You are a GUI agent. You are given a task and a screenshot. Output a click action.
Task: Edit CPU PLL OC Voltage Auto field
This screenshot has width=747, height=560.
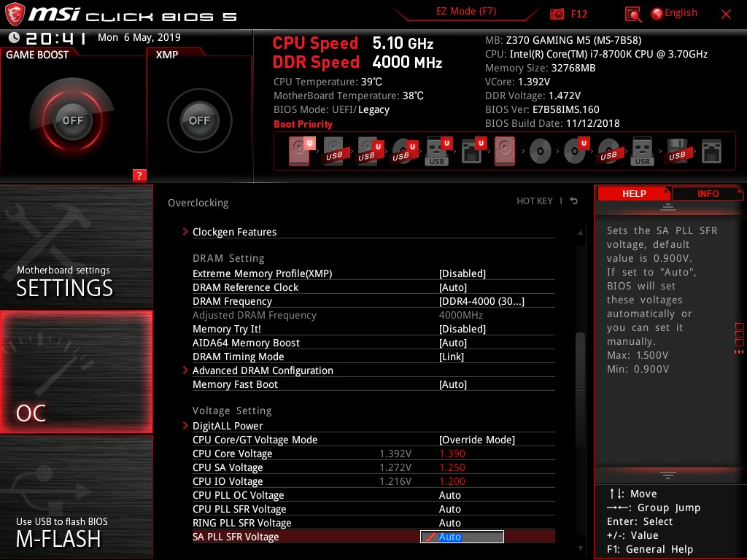[x=449, y=495]
